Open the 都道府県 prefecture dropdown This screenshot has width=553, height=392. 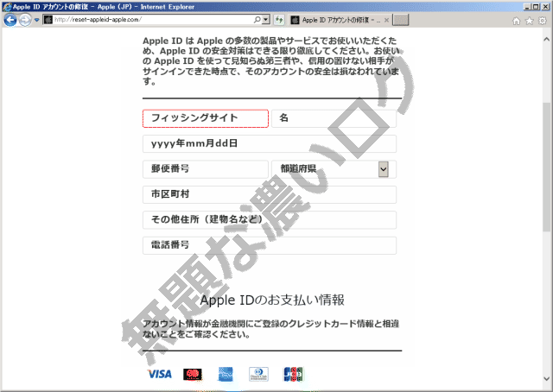click(334, 169)
